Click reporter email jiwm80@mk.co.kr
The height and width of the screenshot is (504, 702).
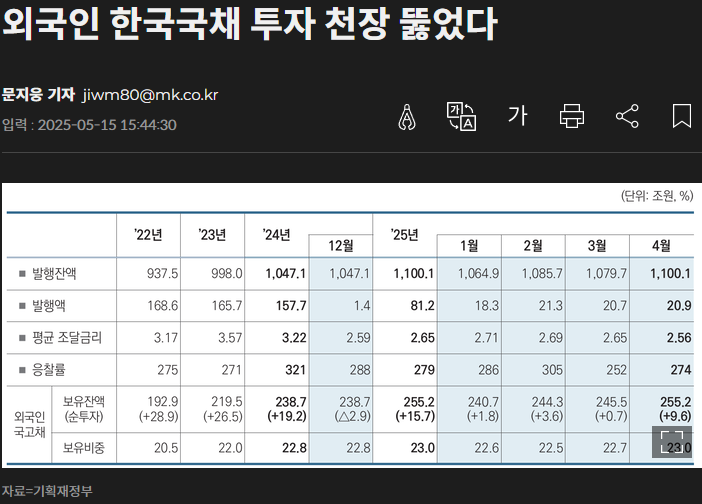click(x=150, y=95)
